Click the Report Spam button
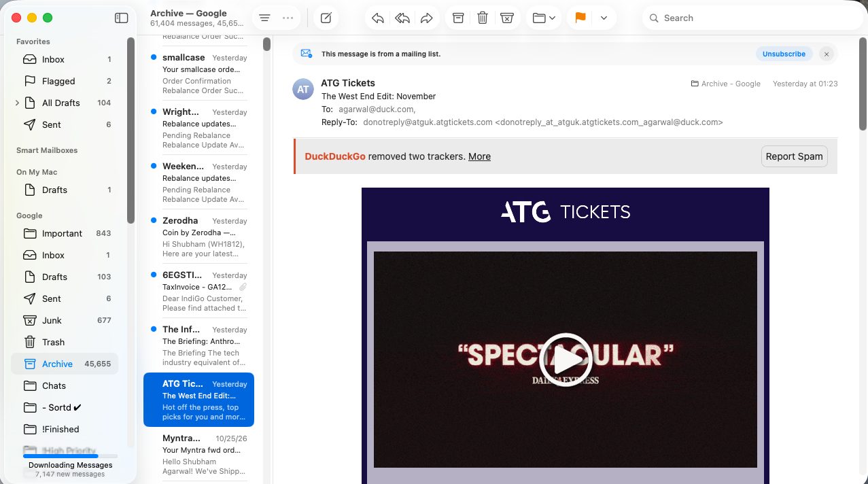The width and height of the screenshot is (868, 484). (794, 156)
